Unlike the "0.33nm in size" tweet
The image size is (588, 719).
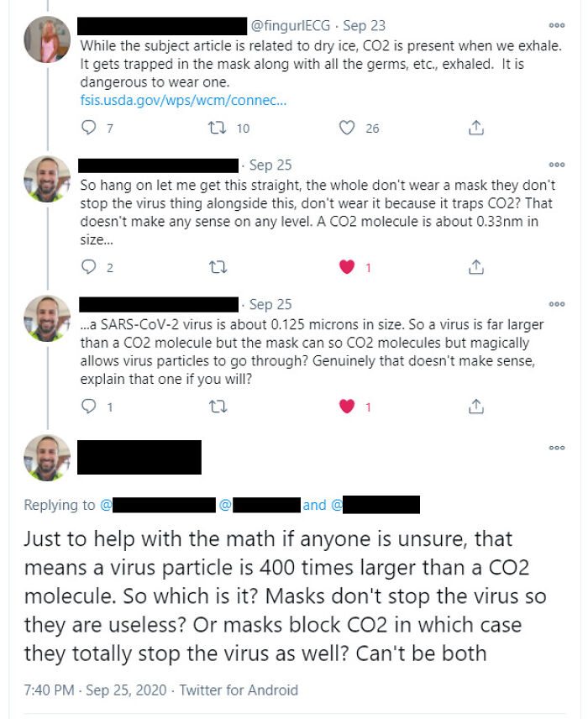tap(347, 265)
